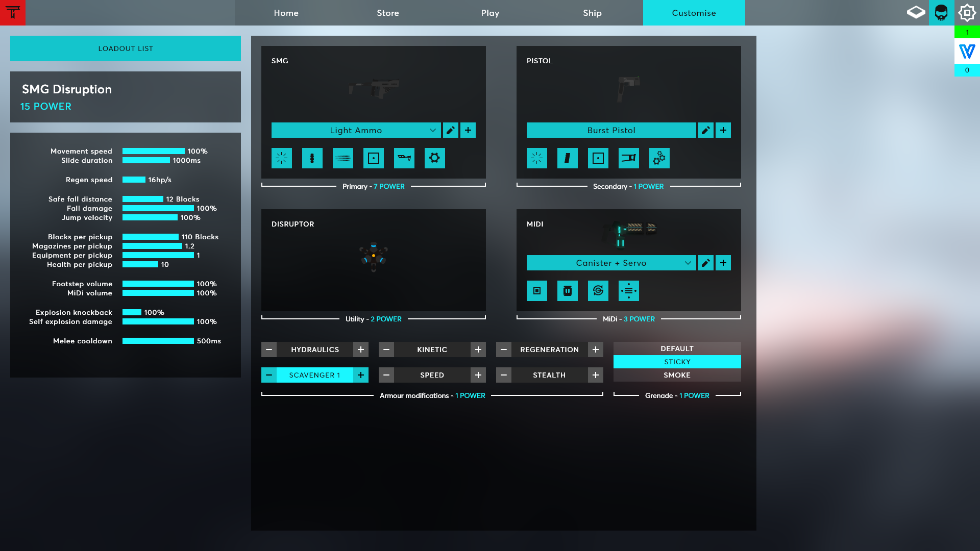Select MiDi nested square module icon

537,291
